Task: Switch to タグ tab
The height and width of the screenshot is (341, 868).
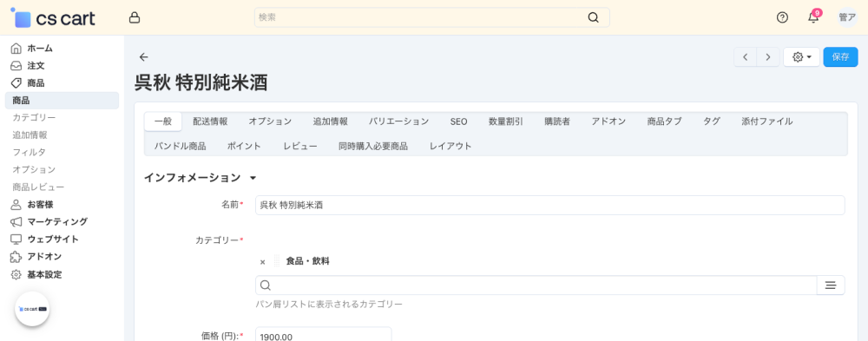Action: pos(712,121)
